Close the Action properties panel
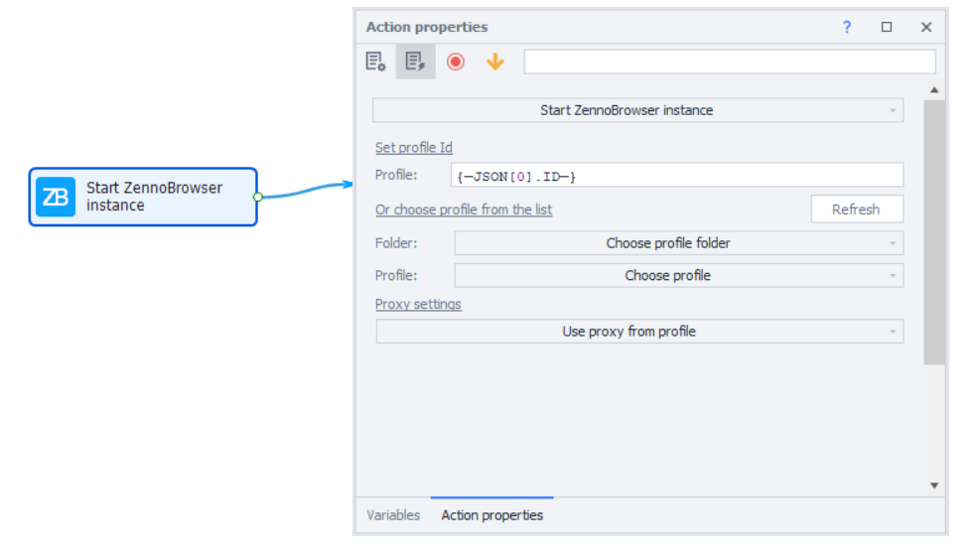This screenshot has height=560, width=980. click(925, 27)
